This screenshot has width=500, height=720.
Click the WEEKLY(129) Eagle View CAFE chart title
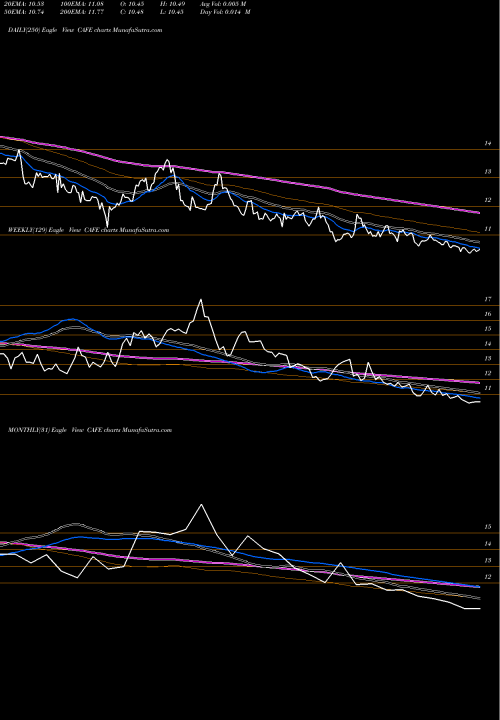click(x=89, y=230)
